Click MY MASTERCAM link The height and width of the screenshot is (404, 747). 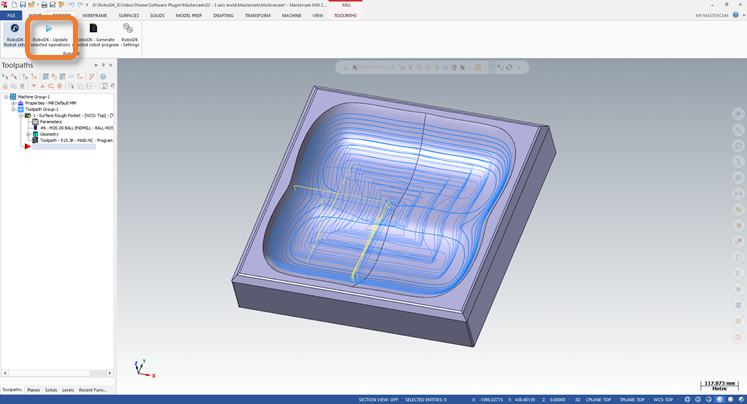pos(712,16)
